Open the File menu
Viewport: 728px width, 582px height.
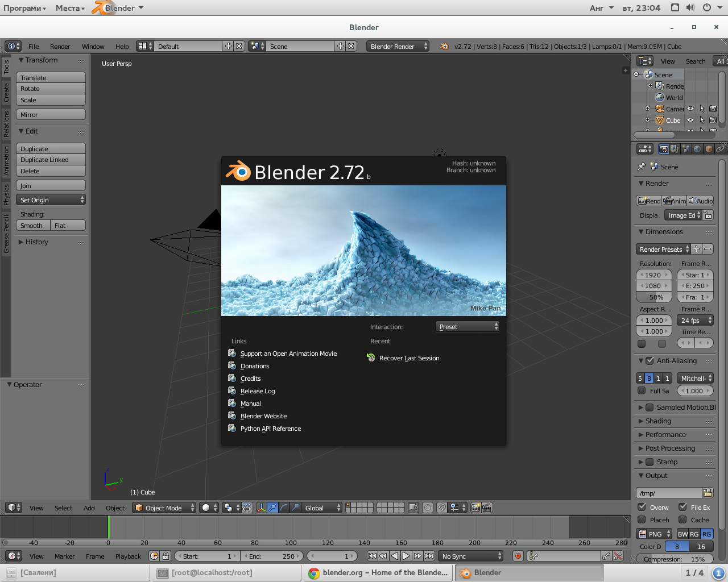coord(34,47)
